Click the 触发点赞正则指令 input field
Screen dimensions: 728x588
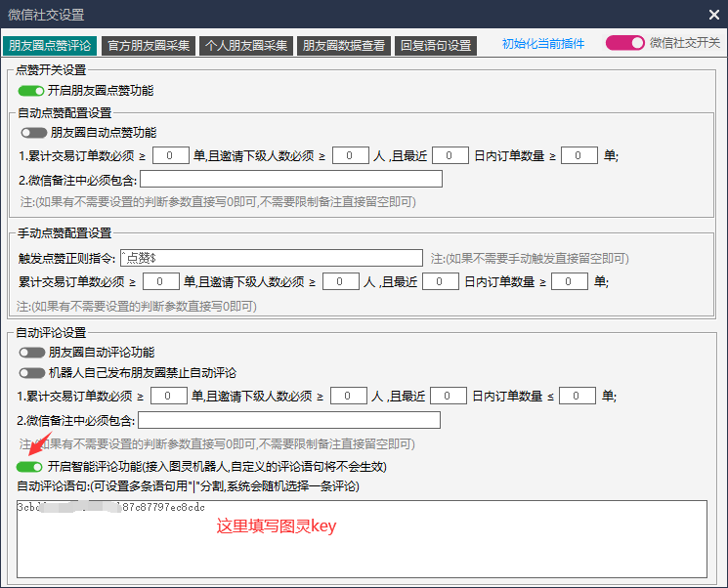click(x=271, y=258)
